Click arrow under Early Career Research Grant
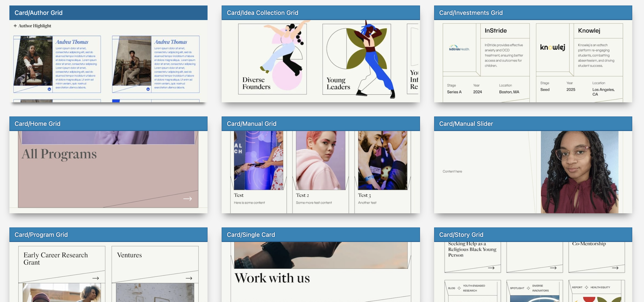Image resolution: width=644 pixels, height=302 pixels. pos(96,278)
